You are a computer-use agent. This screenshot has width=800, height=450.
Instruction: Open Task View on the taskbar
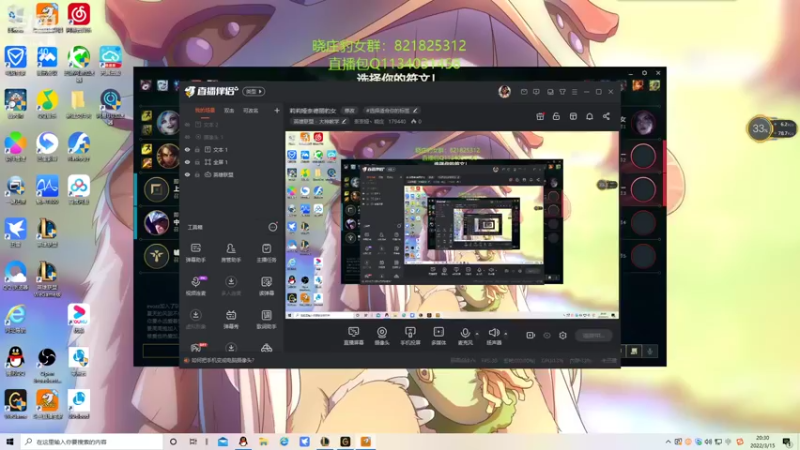coord(193,441)
